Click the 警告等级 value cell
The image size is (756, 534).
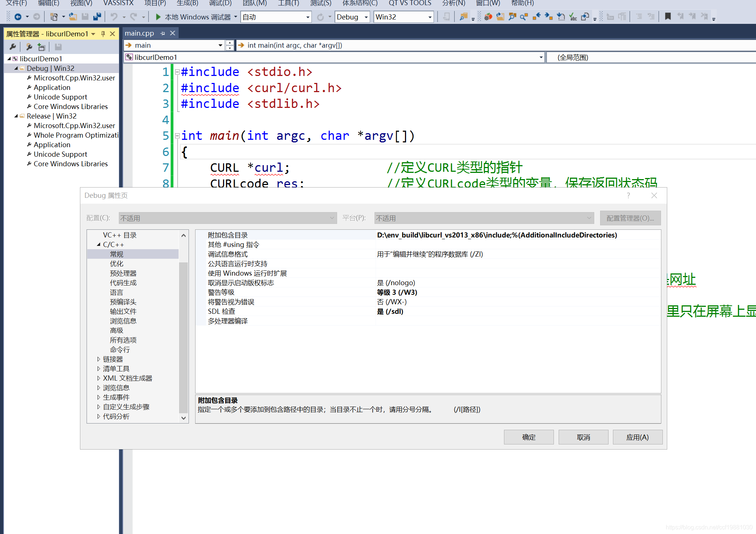(x=518, y=292)
